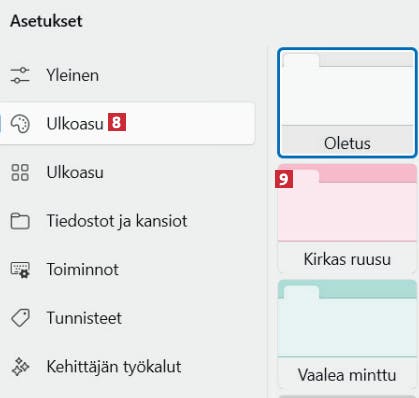This screenshot has height=398, width=419.
Task: Switch to the Tunnisteet settings page
Action: 127,318
